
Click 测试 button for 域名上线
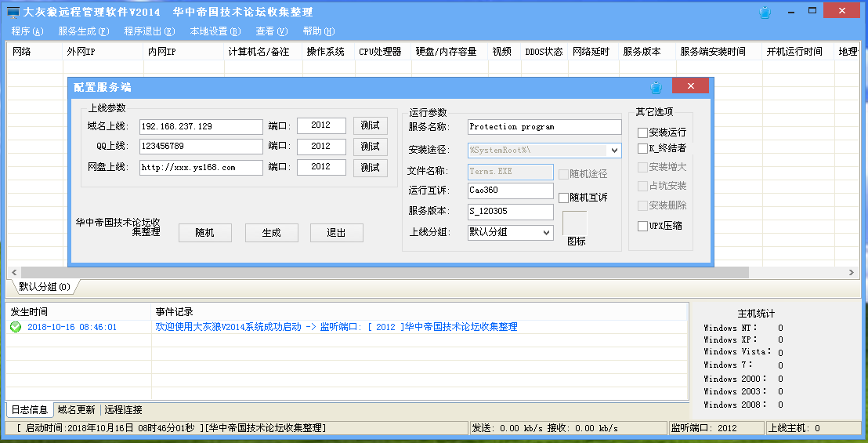(371, 125)
